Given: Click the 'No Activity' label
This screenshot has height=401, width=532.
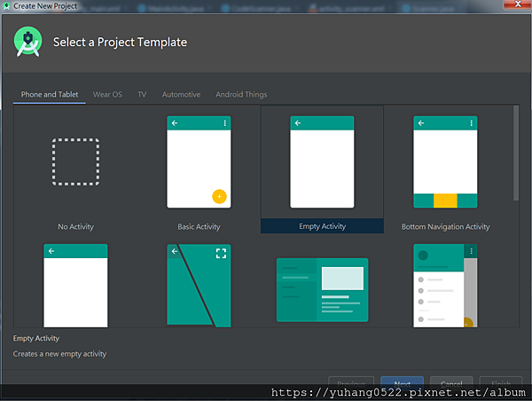Looking at the screenshot, I should pos(75,227).
